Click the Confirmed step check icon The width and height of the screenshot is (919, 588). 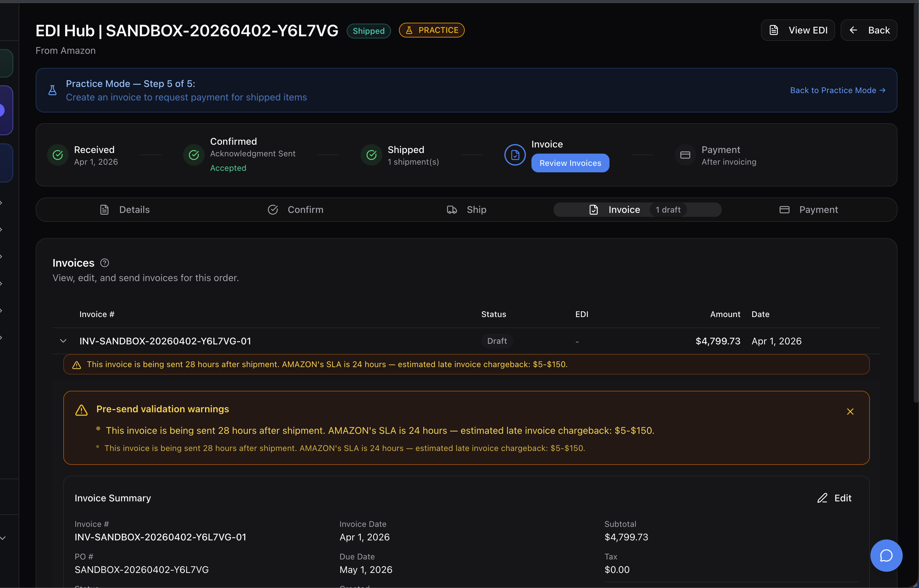click(194, 155)
